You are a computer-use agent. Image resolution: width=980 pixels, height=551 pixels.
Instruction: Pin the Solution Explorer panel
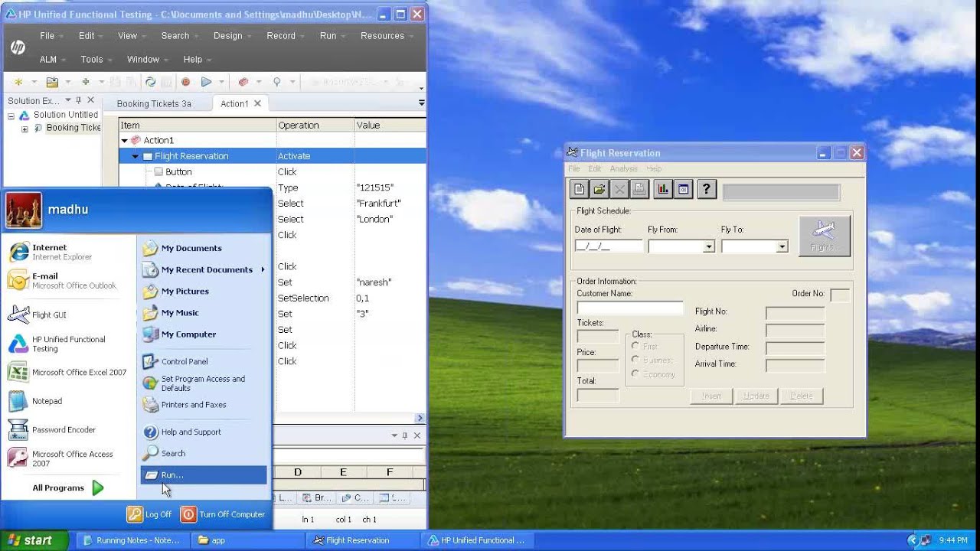pos(78,100)
